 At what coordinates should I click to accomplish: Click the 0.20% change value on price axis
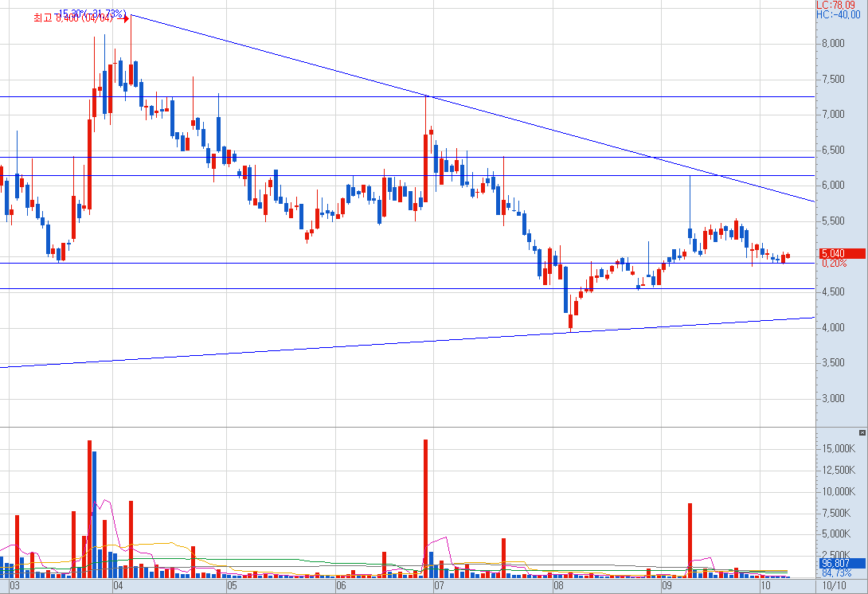[835, 264]
